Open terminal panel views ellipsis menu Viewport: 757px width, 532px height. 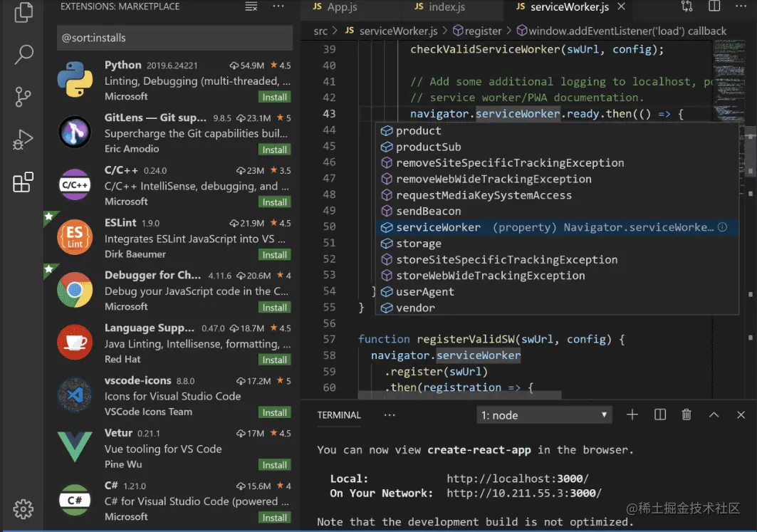390,414
